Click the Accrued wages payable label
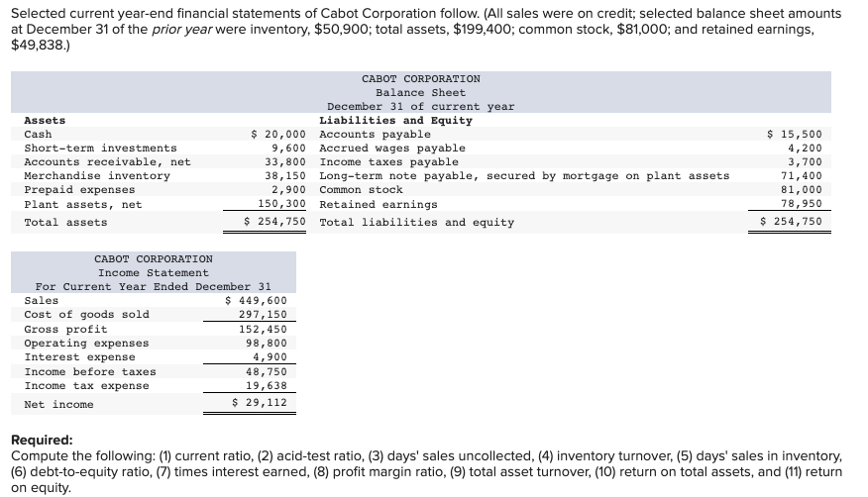 392,149
